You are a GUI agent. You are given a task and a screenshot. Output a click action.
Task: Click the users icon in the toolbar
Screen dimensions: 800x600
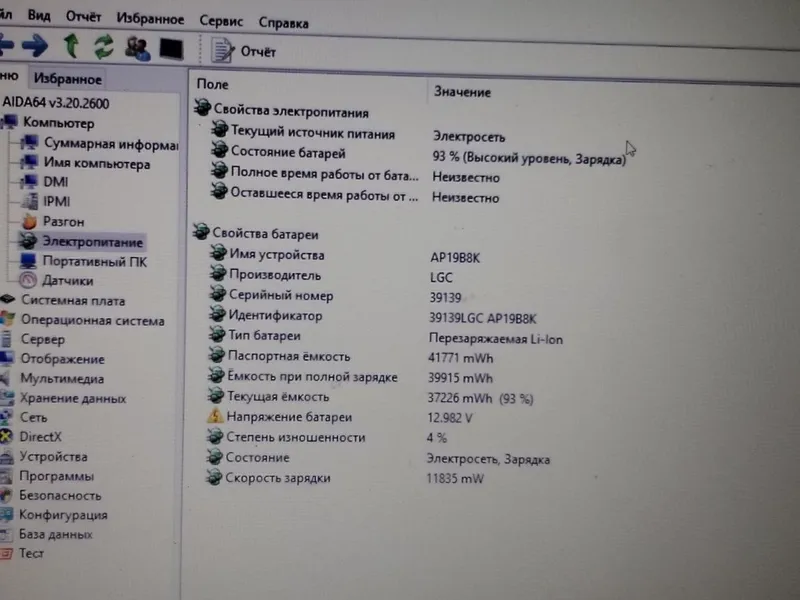tap(137, 48)
